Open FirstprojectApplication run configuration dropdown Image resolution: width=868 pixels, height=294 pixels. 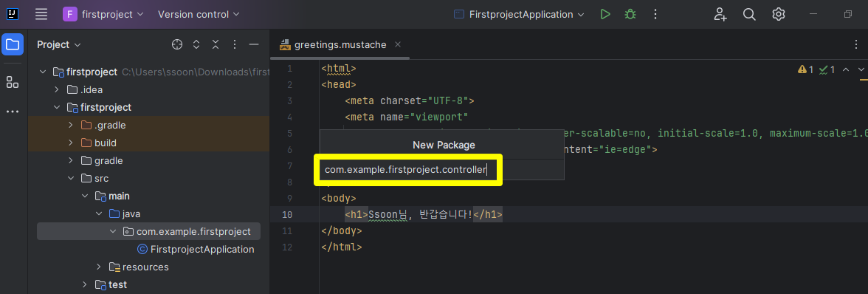click(x=519, y=14)
